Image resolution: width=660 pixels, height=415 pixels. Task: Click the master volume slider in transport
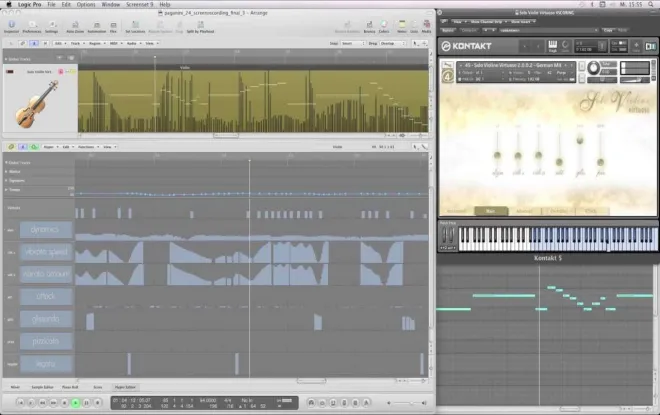tap(406, 403)
